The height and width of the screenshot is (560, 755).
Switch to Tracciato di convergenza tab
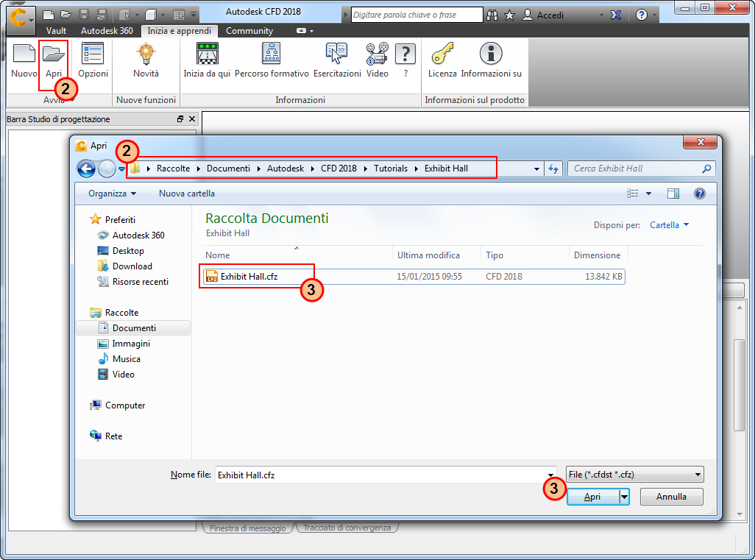(x=347, y=528)
